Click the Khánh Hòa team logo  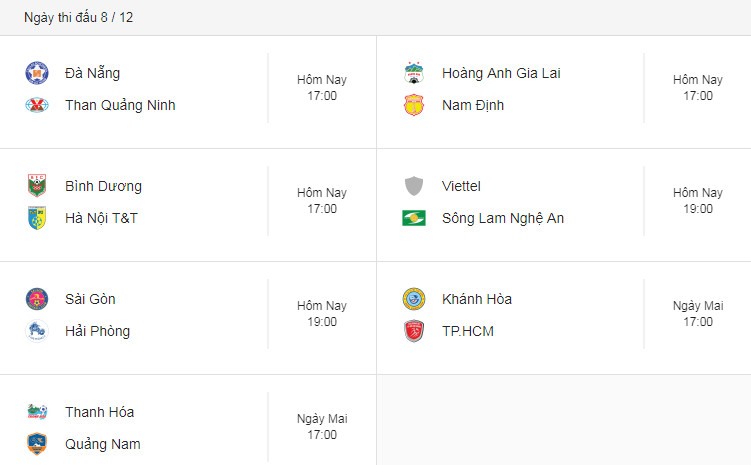(x=414, y=298)
